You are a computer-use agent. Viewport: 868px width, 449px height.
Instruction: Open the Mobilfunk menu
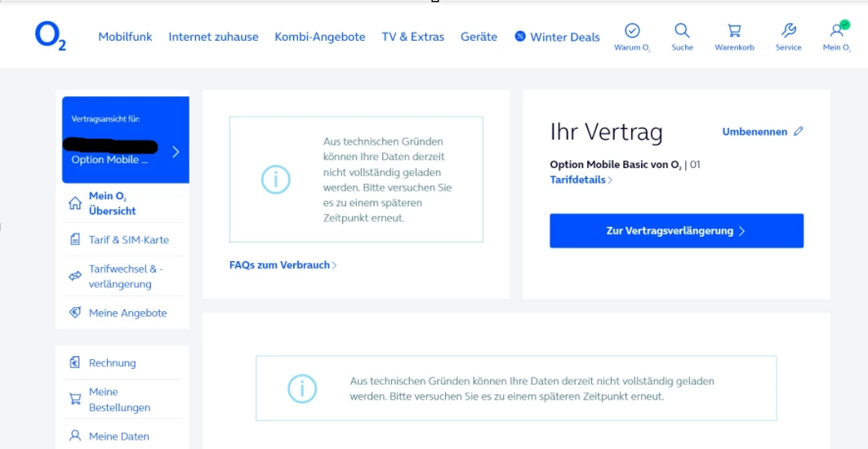click(125, 37)
